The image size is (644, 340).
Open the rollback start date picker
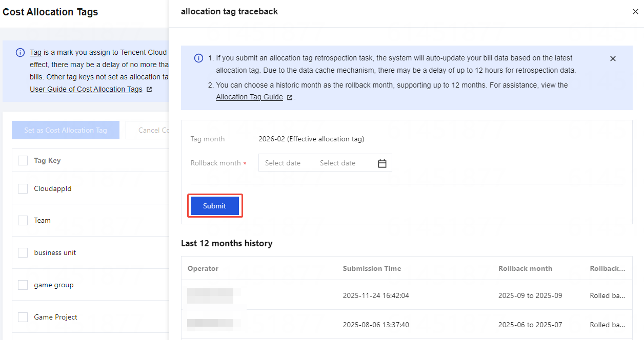click(x=283, y=163)
